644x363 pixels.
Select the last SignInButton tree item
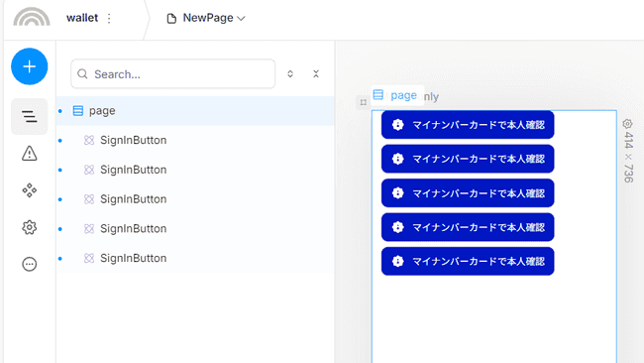click(x=195, y=258)
